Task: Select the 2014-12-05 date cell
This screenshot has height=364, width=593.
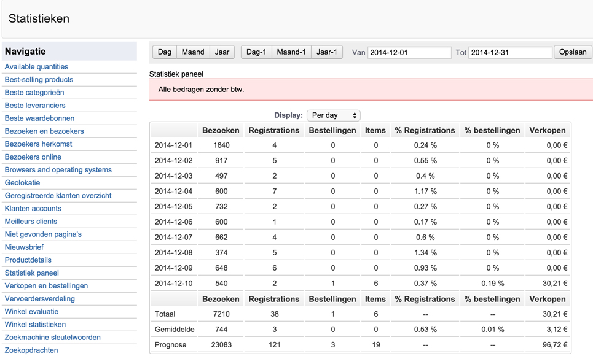Action: point(173,206)
